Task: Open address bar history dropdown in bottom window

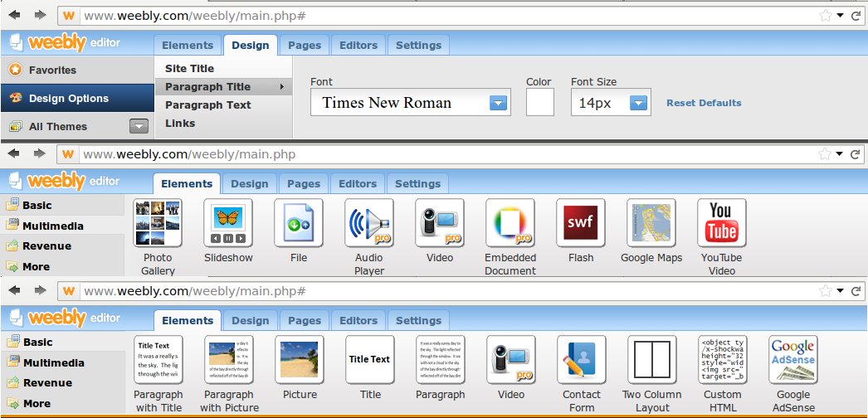Action: pos(841,291)
